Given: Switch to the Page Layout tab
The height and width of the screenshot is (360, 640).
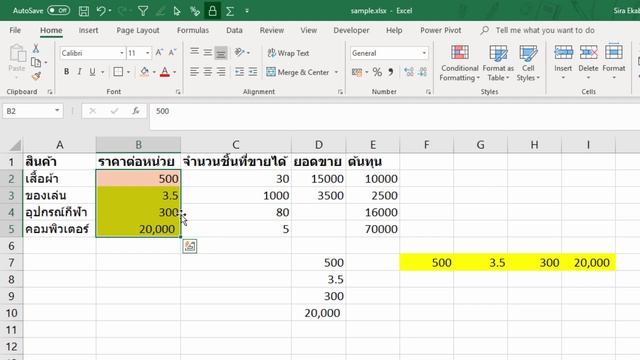Looking at the screenshot, I should [x=138, y=30].
